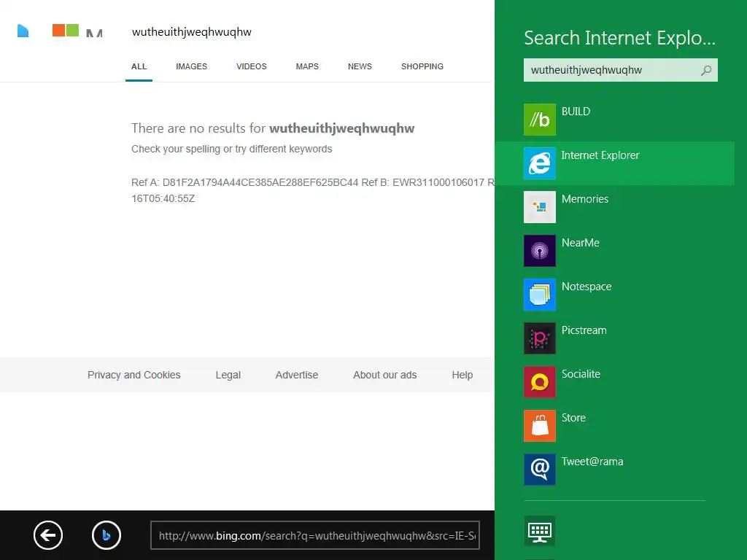Screen dimensions: 747x560
Task: Select the Internet Explorer label
Action: pos(600,155)
